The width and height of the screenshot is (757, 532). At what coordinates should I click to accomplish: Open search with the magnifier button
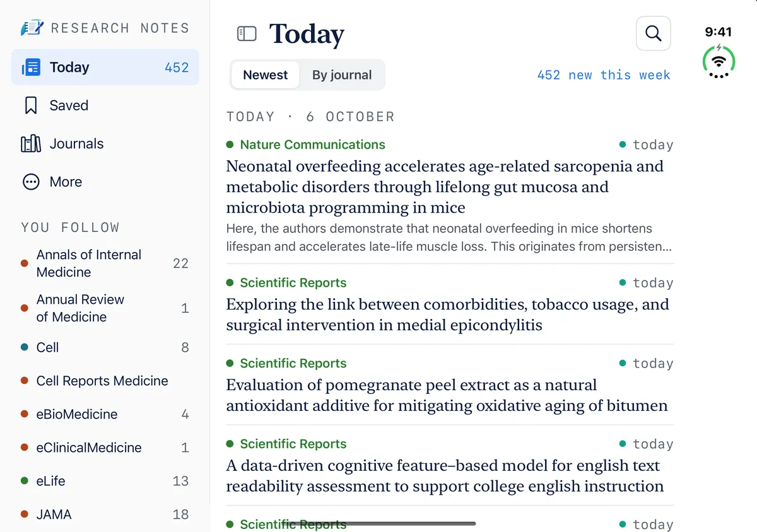654,33
